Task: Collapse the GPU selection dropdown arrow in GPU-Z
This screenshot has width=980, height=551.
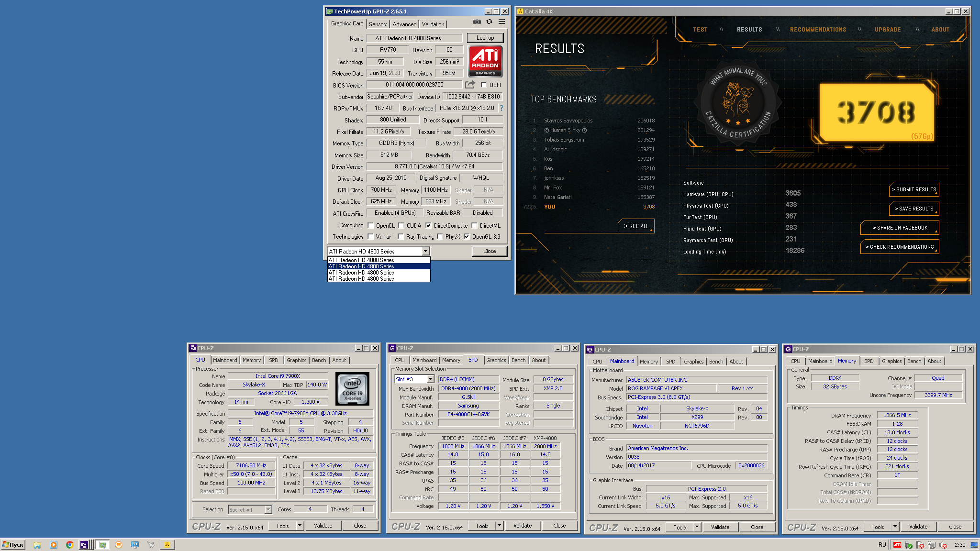Action: coord(425,252)
